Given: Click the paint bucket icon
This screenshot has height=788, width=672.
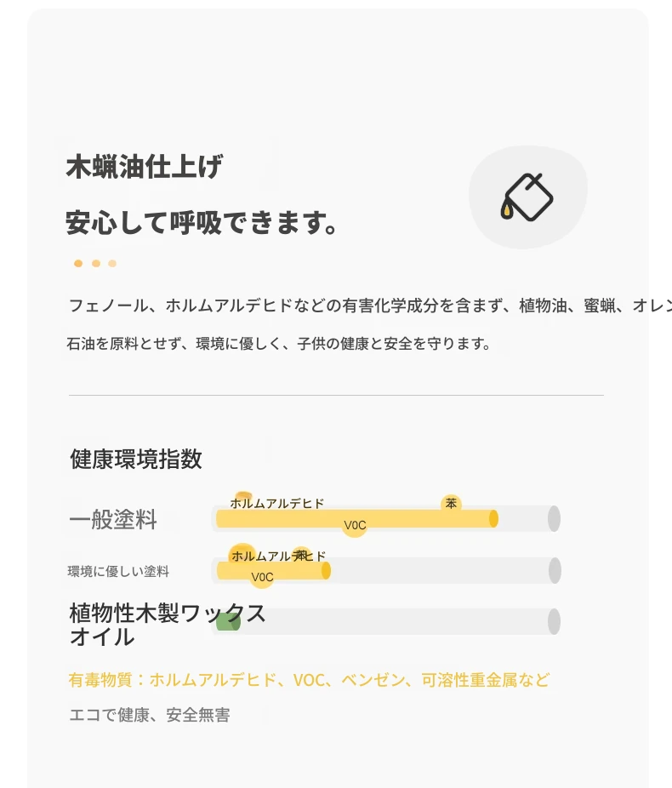Looking at the screenshot, I should tap(527, 197).
